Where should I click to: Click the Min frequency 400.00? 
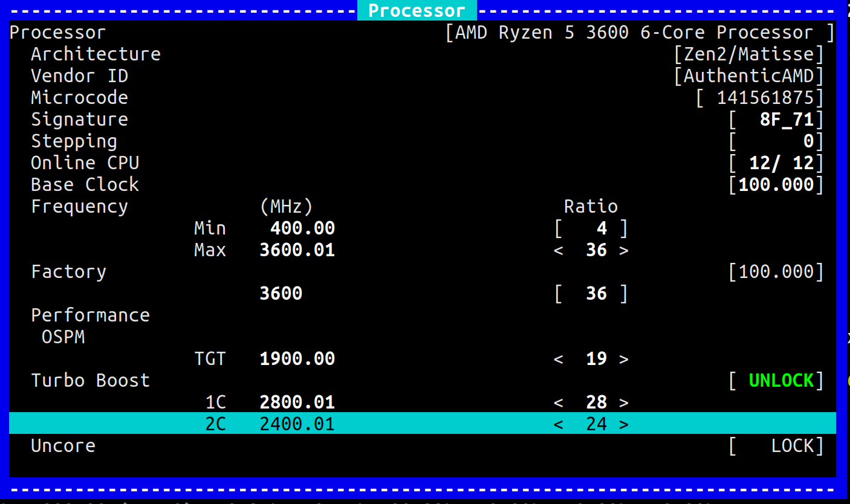coord(302,228)
